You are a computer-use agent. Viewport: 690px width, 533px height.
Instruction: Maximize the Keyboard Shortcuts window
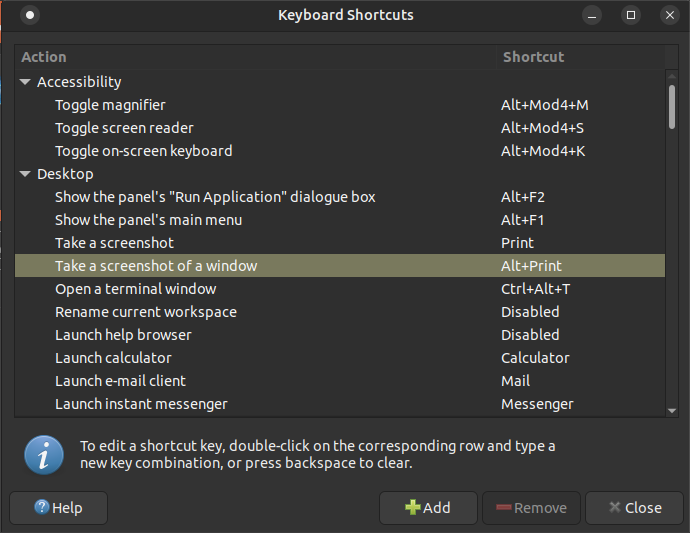[631, 15]
